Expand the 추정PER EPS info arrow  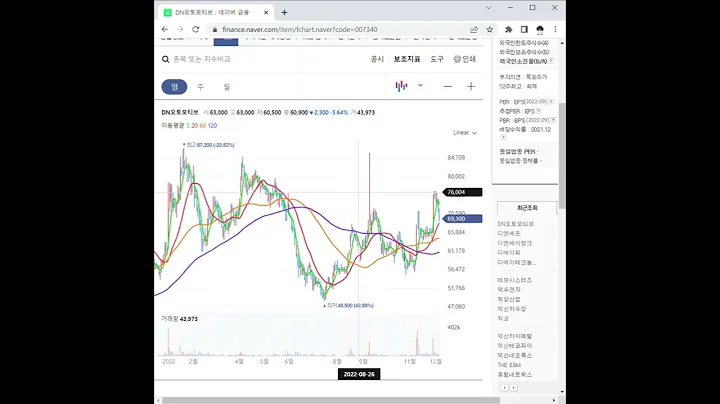point(539,111)
